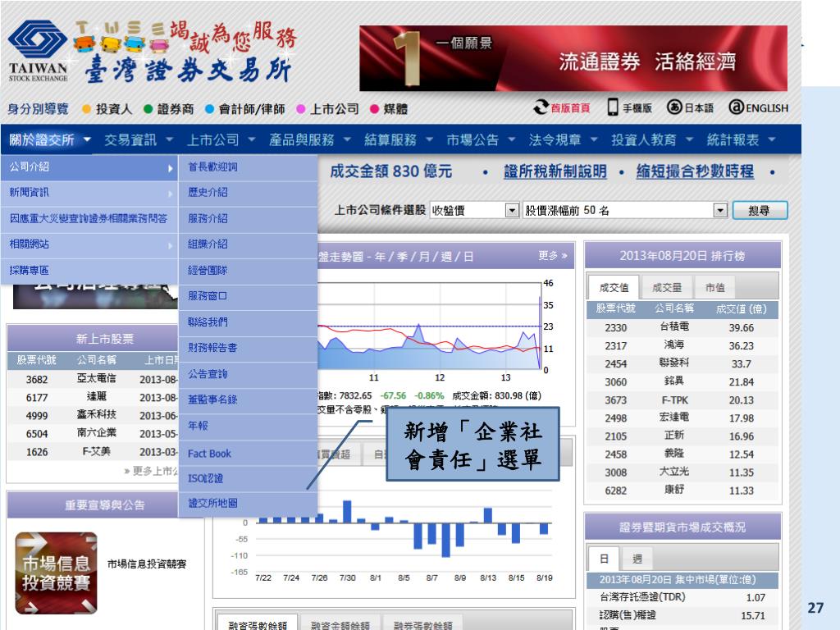Select 新聞資訊 submenu item
The width and height of the screenshot is (840, 630).
pyautogui.click(x=89, y=193)
